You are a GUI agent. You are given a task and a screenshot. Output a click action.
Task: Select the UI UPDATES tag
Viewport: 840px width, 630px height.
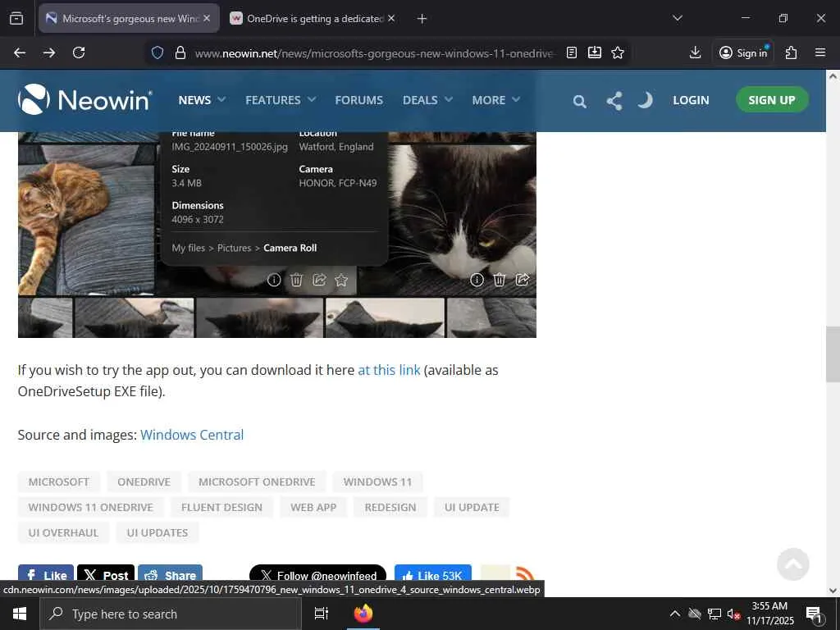click(157, 532)
